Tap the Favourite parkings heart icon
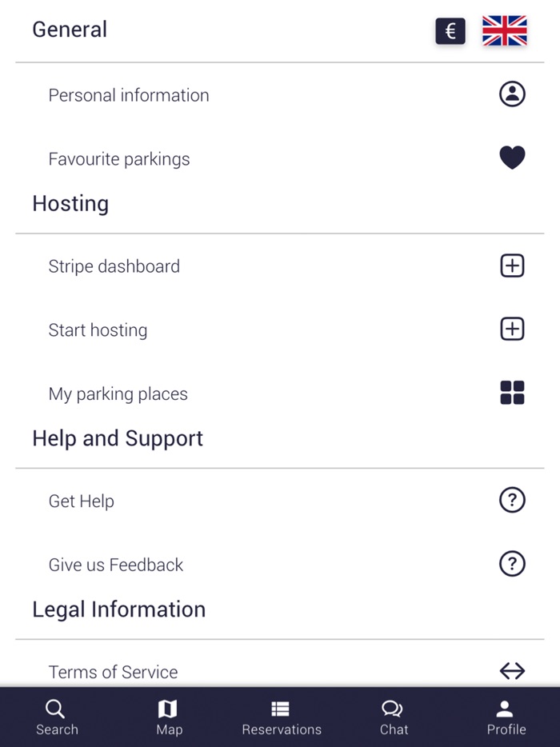The image size is (560, 747). coord(512,158)
